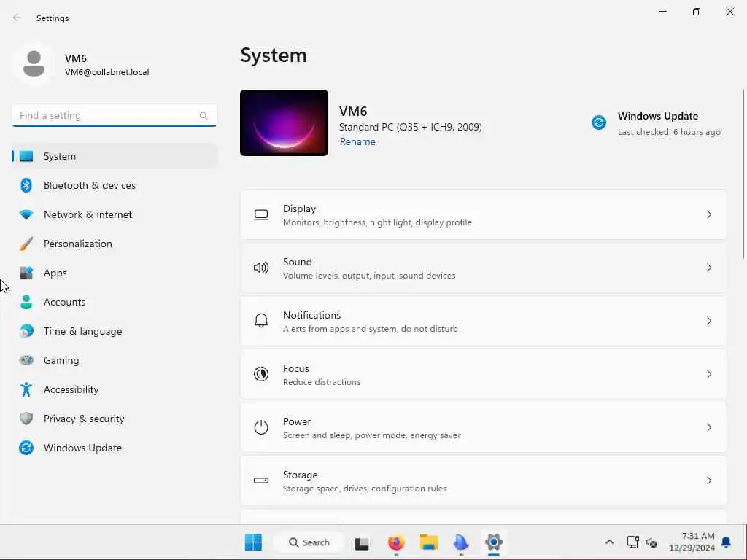Expand Notifications settings chevron

pyautogui.click(x=709, y=321)
